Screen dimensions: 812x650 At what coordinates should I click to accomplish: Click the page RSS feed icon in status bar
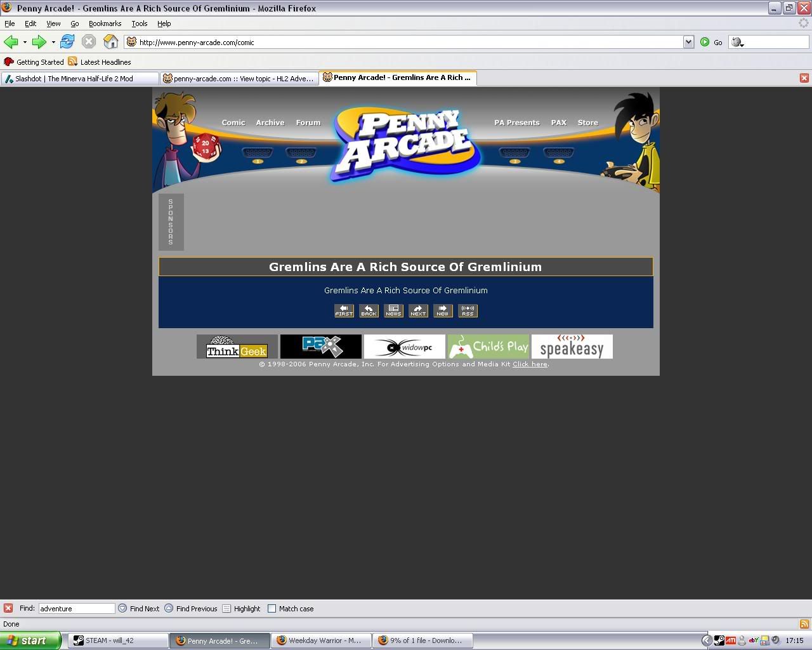tap(804, 624)
